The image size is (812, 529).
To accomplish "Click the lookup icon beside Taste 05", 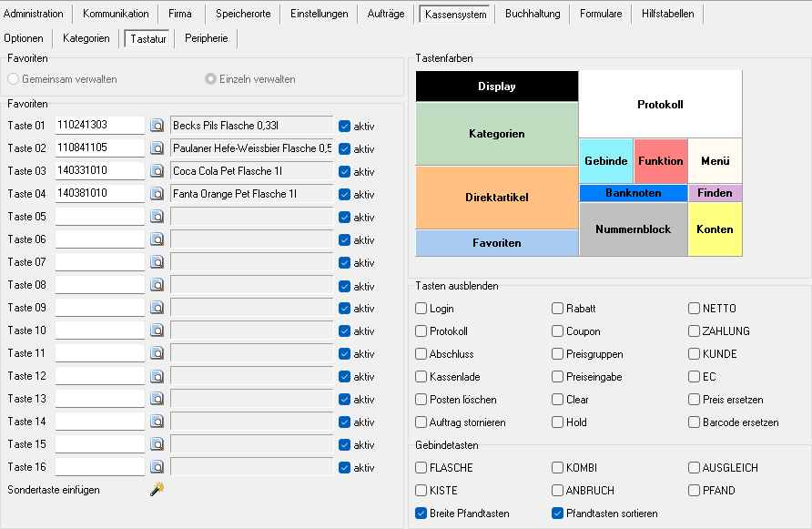I will (157, 217).
